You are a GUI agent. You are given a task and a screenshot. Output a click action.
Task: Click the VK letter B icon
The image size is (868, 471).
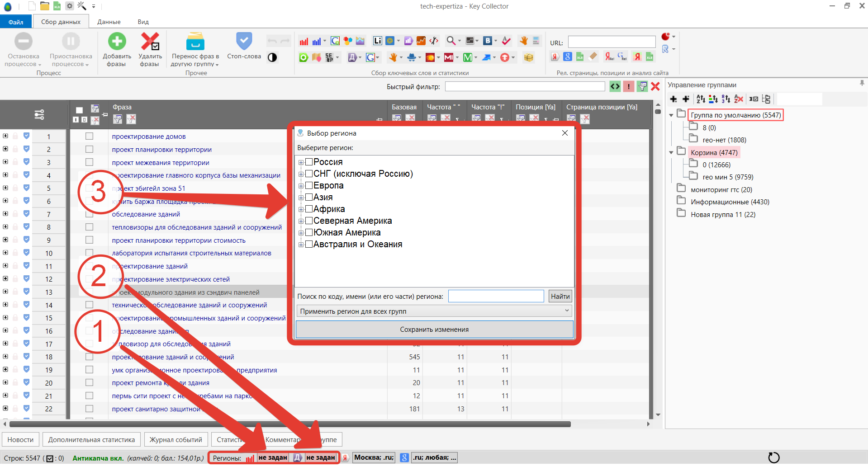click(x=487, y=41)
